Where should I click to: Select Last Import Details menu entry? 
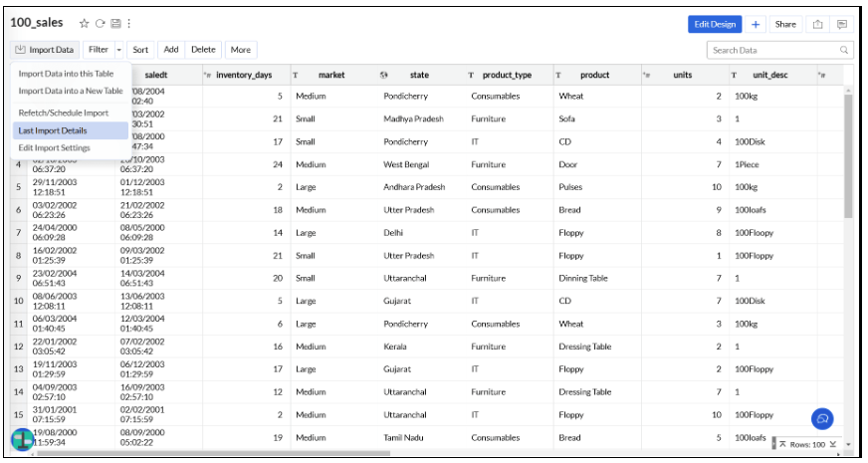tap(71, 130)
